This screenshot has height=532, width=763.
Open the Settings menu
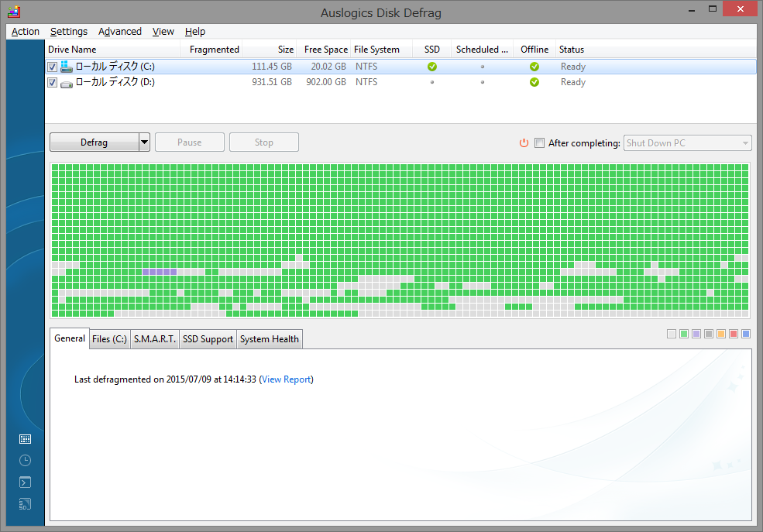68,32
